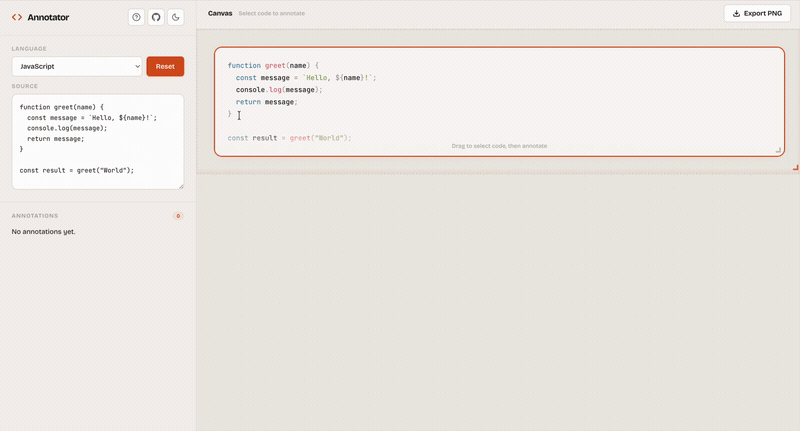The height and width of the screenshot is (431, 800).
Task: Click the LANGUAGE section label
Action: point(29,48)
